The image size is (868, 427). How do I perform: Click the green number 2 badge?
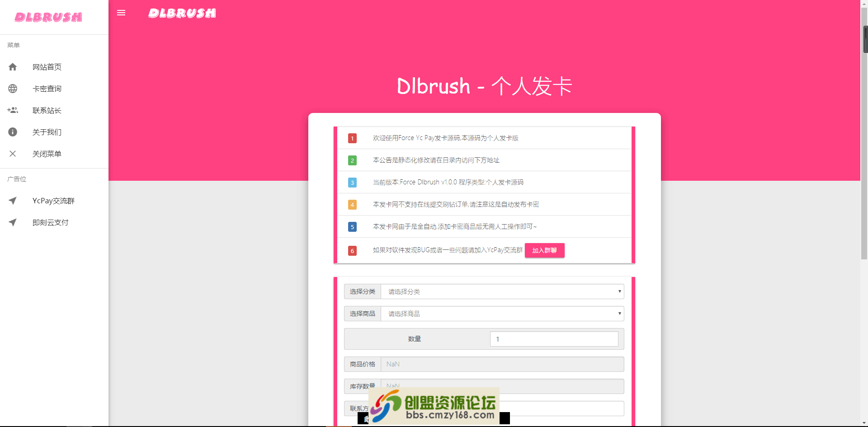(352, 160)
